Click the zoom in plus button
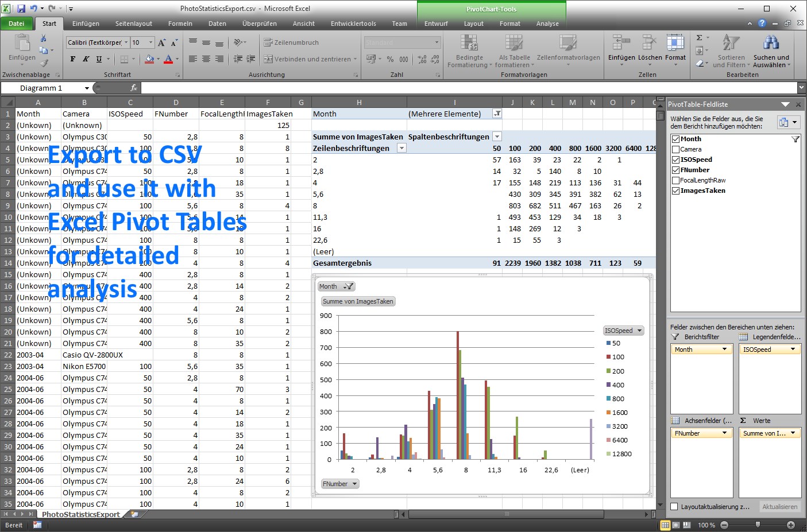Image resolution: width=807 pixels, height=532 pixels. pyautogui.click(x=791, y=525)
